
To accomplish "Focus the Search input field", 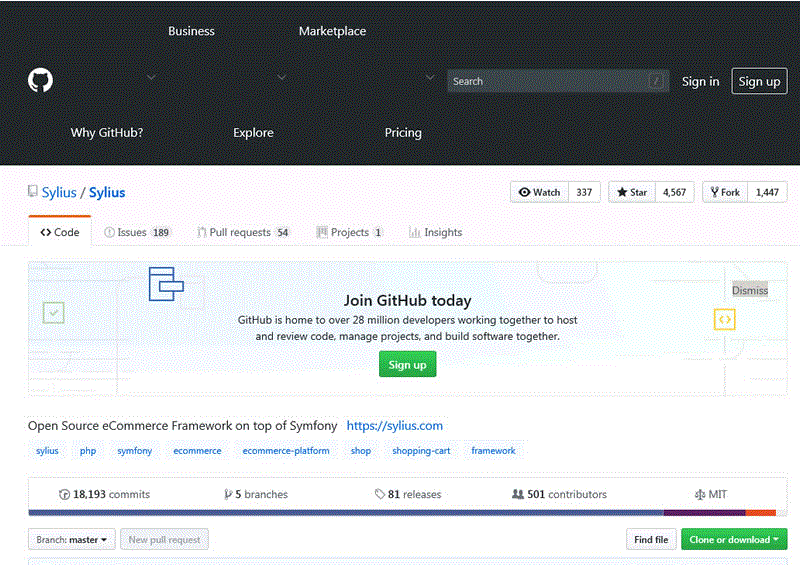I will coord(545,81).
